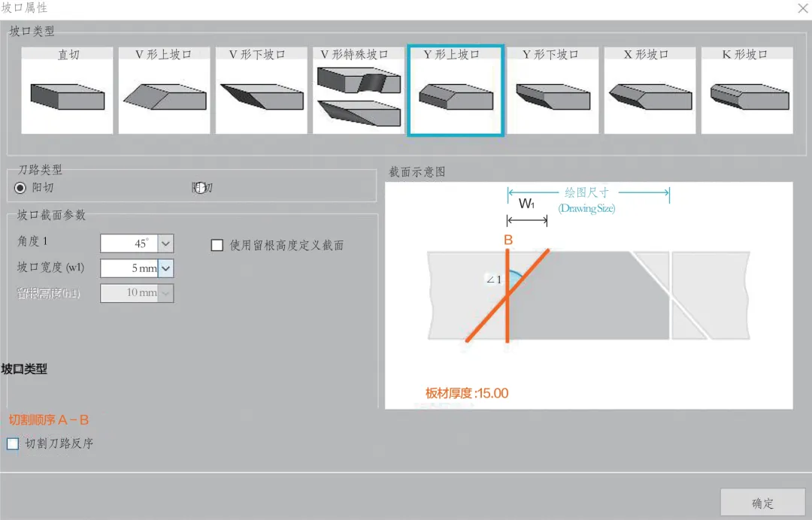This screenshot has height=520, width=812.
Task: Select the 阴切 toolpath radio button
Action: 199,188
